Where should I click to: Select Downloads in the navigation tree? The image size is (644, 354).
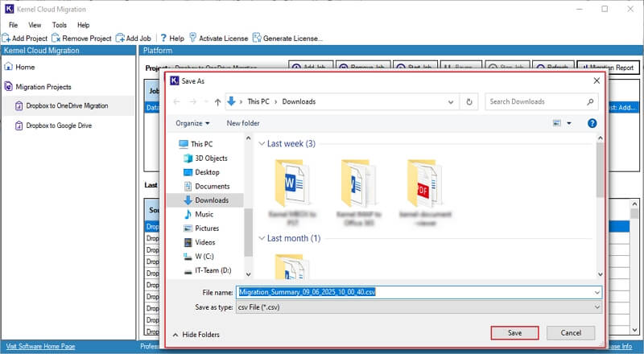[206, 200]
